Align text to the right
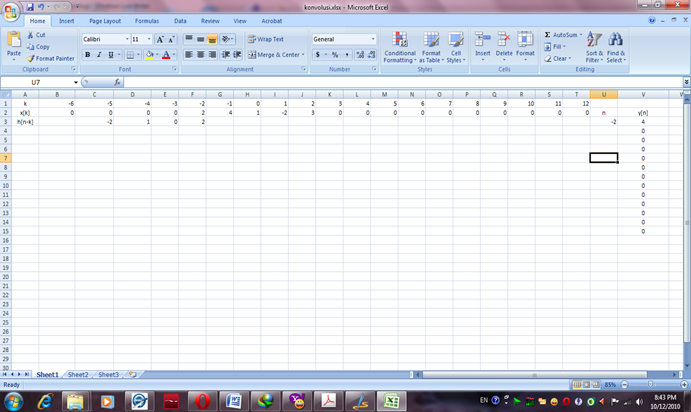Screen dimensions: 691x412 [212, 55]
